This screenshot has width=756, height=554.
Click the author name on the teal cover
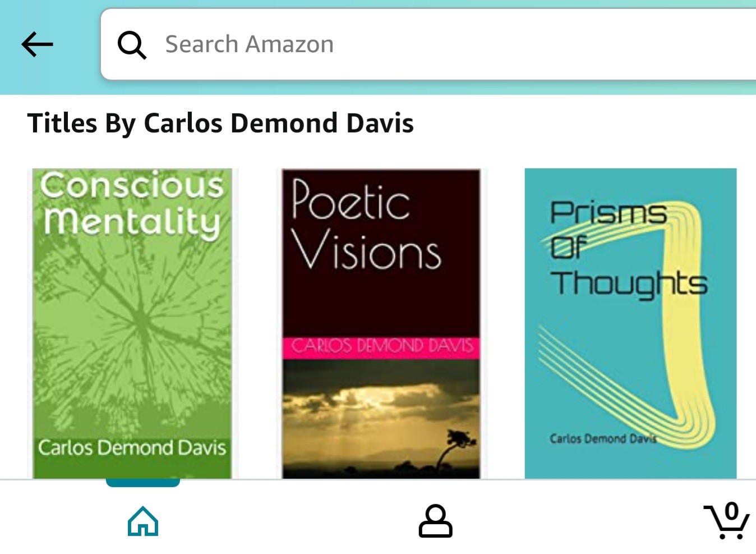pyautogui.click(x=603, y=438)
